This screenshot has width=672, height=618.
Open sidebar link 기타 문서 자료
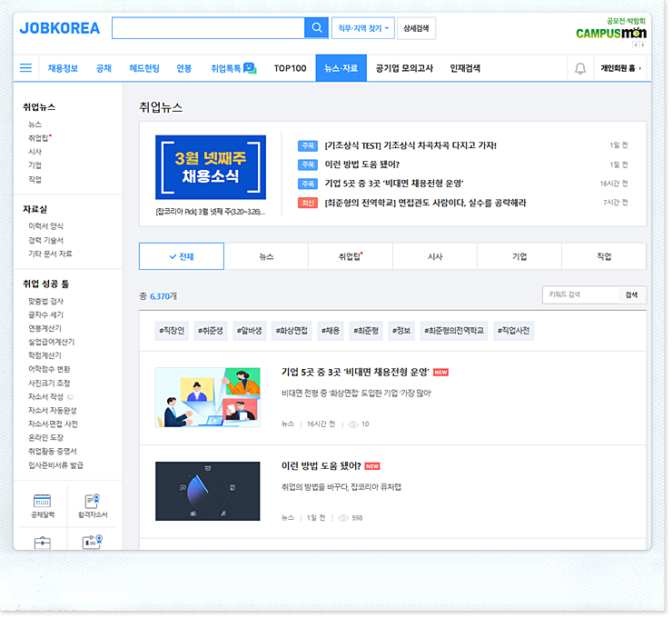tap(50, 254)
